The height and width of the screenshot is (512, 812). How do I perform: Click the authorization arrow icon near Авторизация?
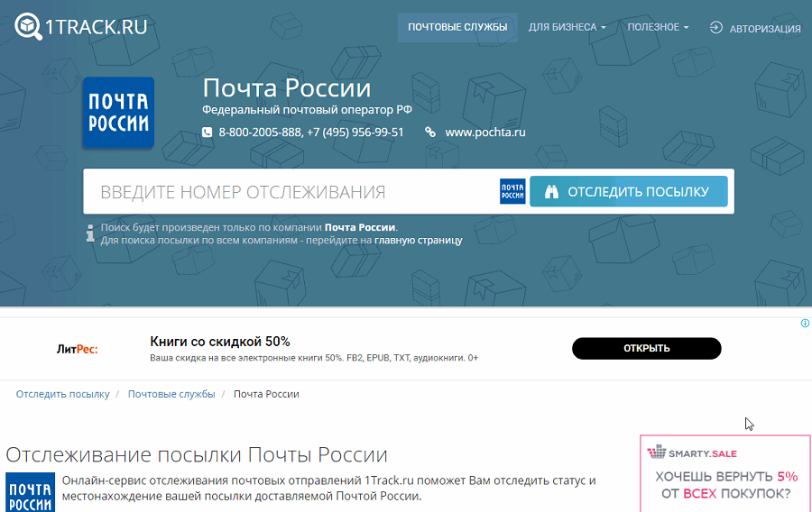(716, 27)
